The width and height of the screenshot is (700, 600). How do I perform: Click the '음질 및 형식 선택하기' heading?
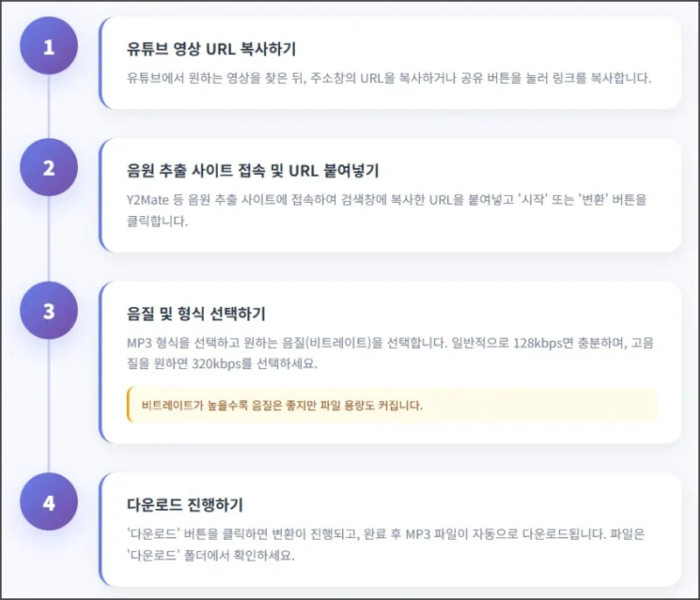(194, 312)
